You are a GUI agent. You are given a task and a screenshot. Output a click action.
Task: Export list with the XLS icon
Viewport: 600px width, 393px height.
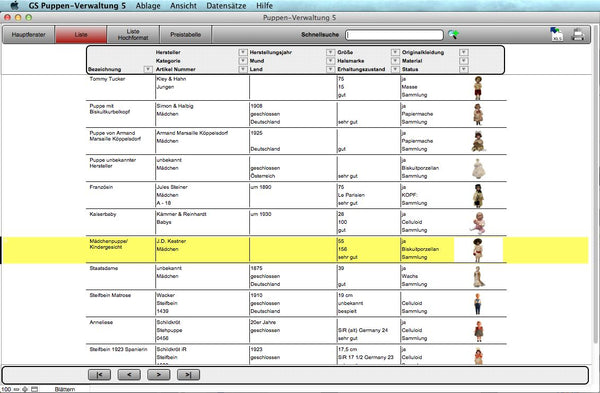[x=556, y=34]
